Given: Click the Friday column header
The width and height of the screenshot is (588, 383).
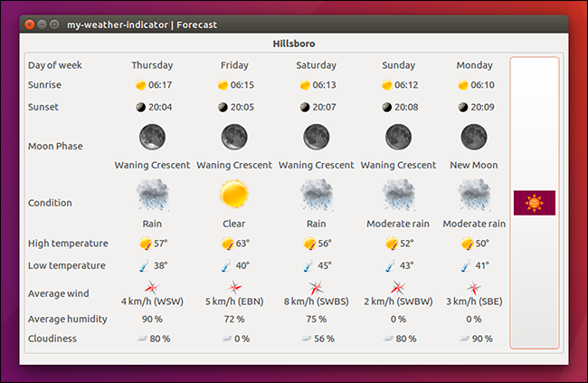Looking at the screenshot, I should click(234, 65).
